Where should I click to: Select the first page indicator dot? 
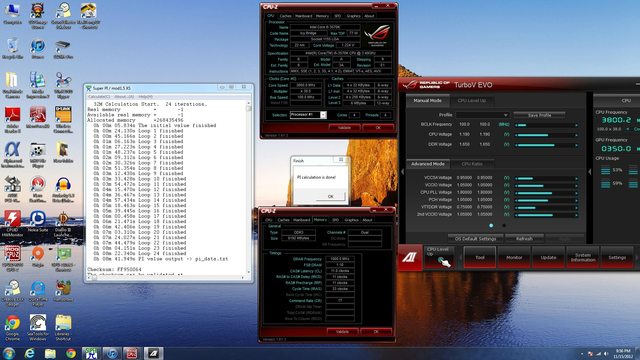click(491, 225)
